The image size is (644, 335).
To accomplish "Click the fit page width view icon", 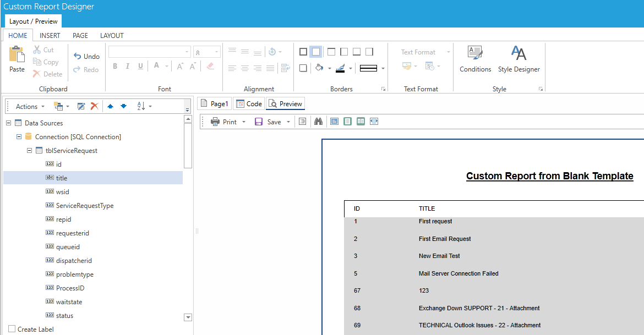I will (x=374, y=122).
